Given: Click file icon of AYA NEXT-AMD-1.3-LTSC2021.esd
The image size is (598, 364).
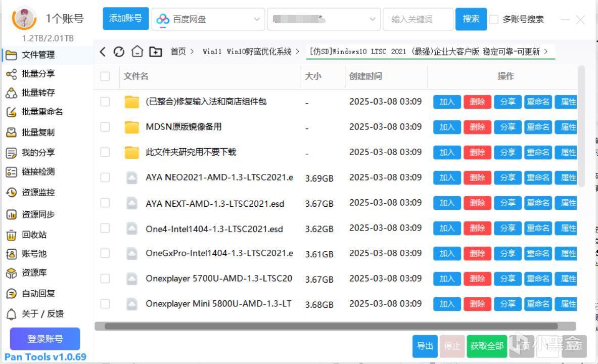Looking at the screenshot, I should click(x=132, y=203).
